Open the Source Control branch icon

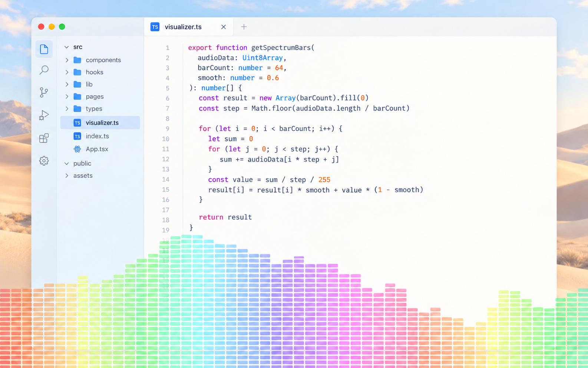pyautogui.click(x=44, y=92)
